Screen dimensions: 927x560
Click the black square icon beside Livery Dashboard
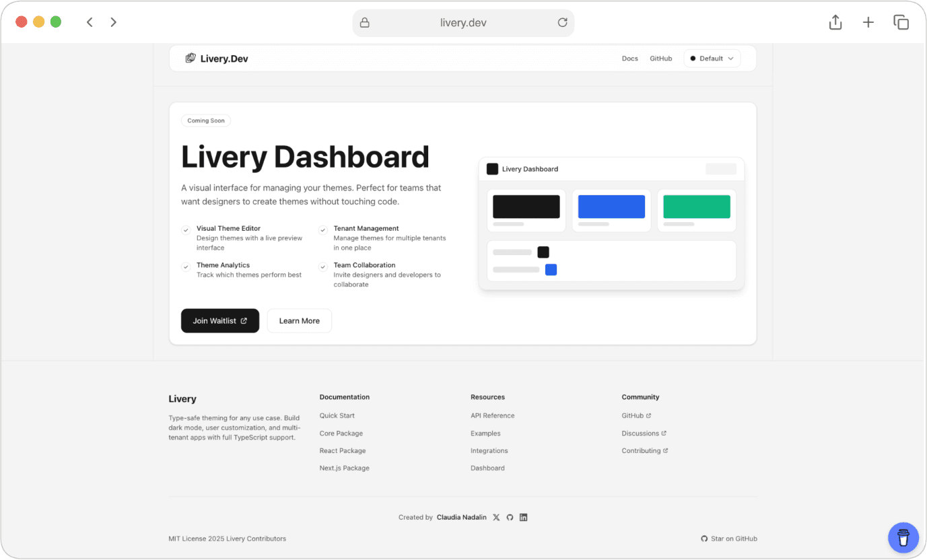tap(492, 168)
